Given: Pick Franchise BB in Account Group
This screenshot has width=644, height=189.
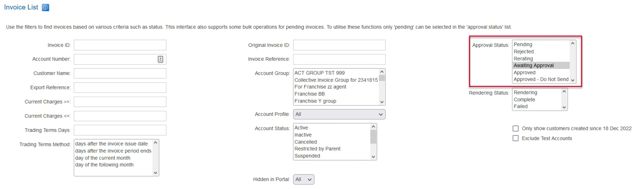Looking at the screenshot, I should tap(310, 94).
